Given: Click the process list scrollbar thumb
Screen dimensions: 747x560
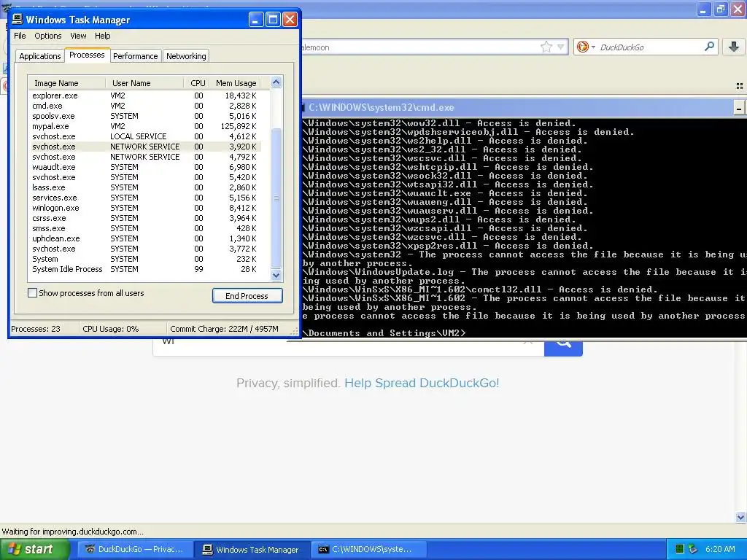Looking at the screenshot, I should click(276, 198).
